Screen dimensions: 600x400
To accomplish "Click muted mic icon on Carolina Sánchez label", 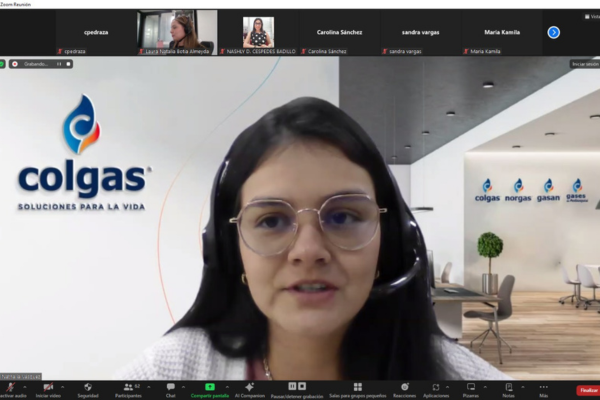I will click(x=304, y=51).
